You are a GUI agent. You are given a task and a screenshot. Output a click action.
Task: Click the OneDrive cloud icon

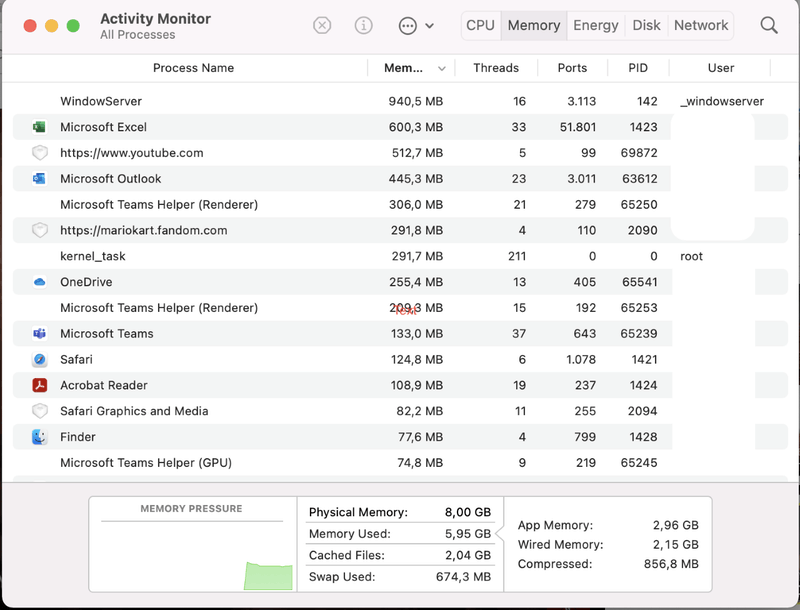[40, 282]
